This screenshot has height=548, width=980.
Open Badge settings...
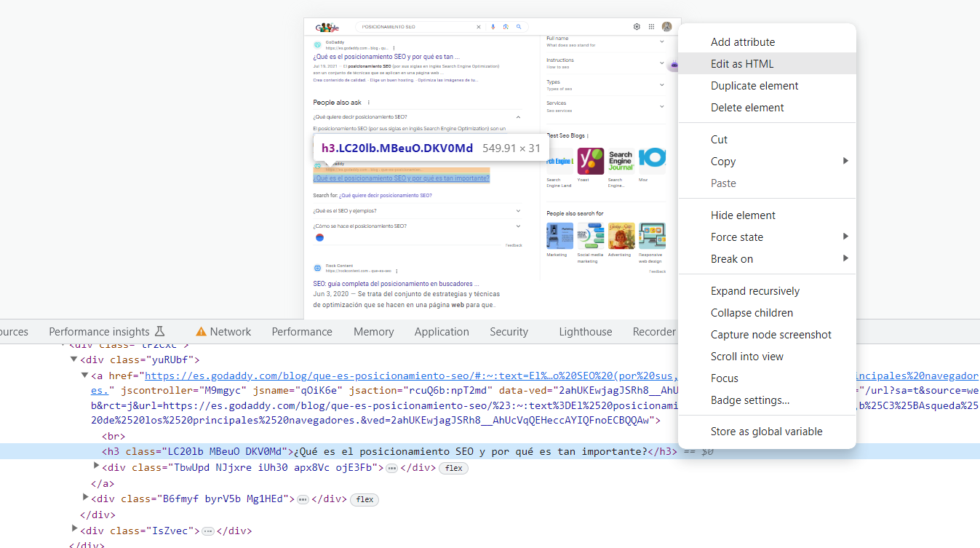tap(767, 400)
